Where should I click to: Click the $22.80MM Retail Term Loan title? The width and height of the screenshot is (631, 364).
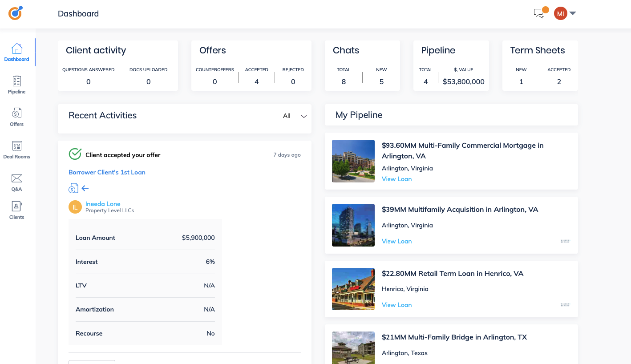coord(453,274)
